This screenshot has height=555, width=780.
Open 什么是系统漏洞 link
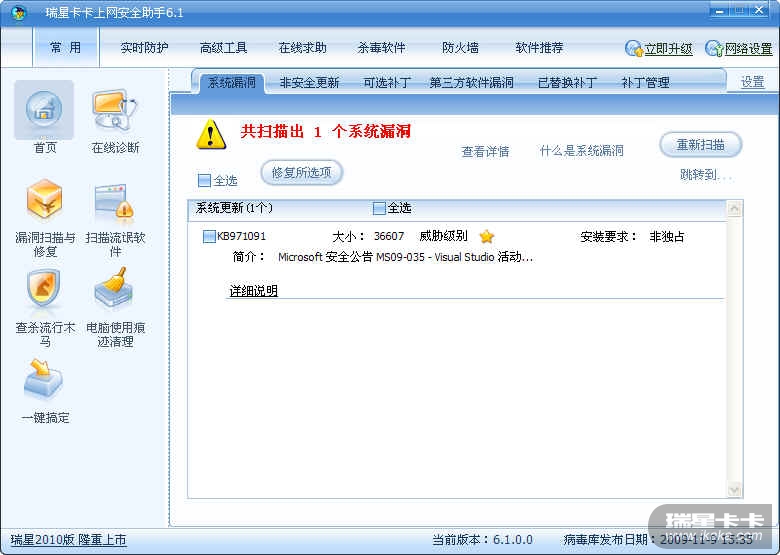pyautogui.click(x=582, y=151)
